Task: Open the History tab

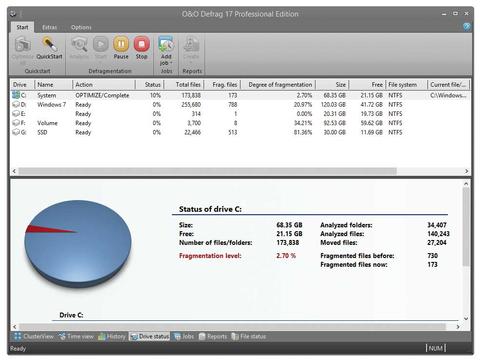Action: [x=112, y=336]
